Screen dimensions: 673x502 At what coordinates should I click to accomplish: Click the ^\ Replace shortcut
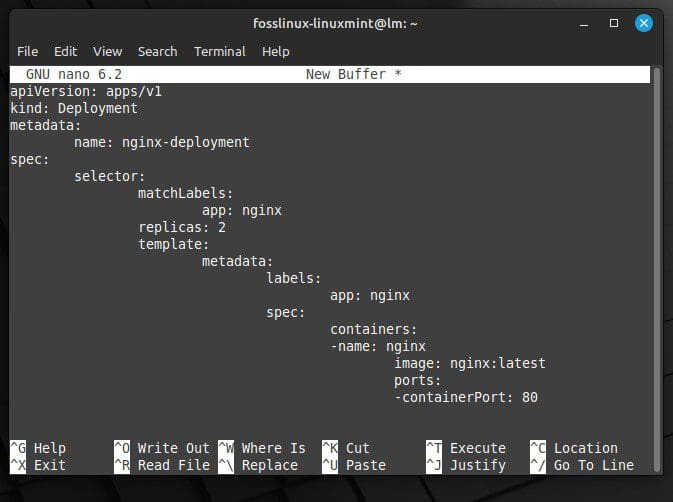click(258, 465)
